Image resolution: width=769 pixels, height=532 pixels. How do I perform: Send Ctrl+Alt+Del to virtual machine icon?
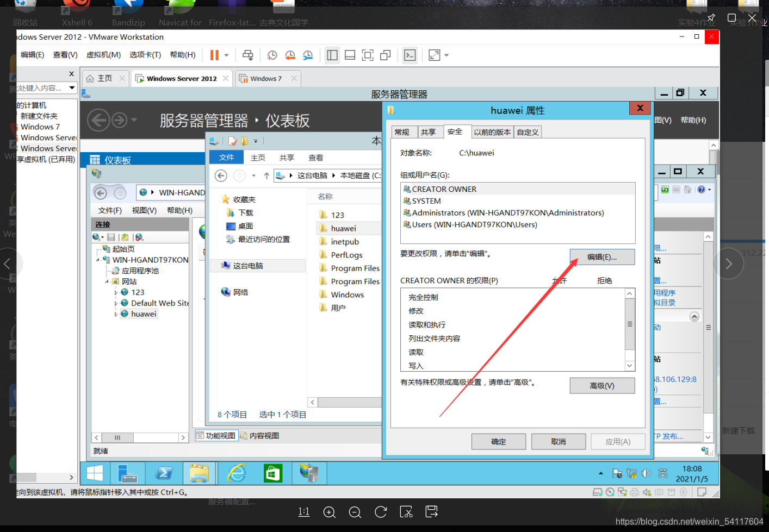248,55
